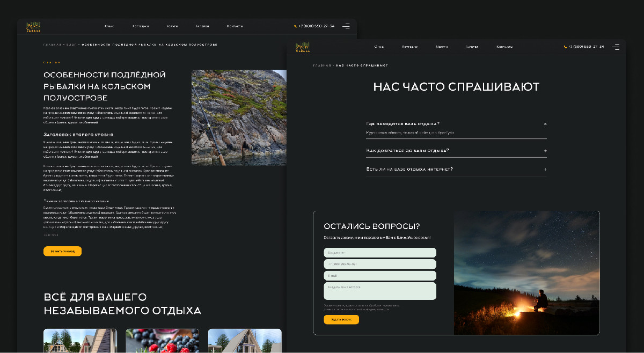Click 'Главная' breadcrumb on the FAQ page
Viewport: 644px width, 353px height.
coord(322,65)
